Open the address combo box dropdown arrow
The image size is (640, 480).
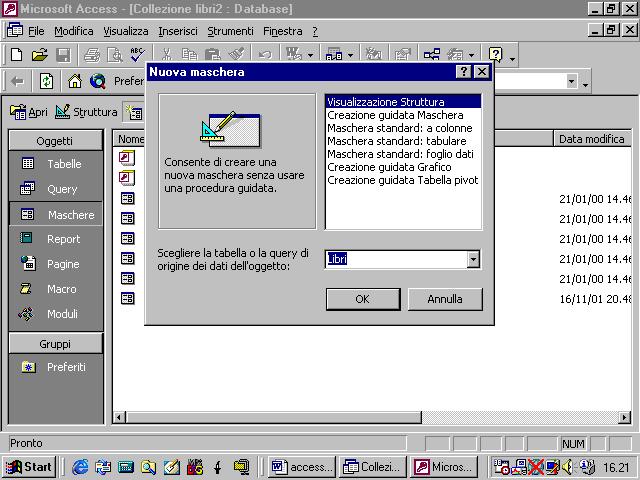pos(571,82)
